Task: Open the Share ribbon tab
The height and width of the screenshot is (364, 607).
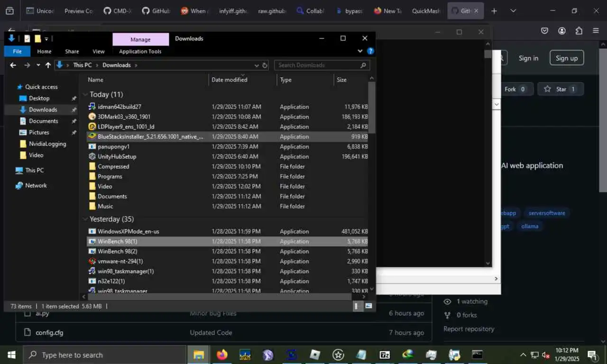Action: 72,51
